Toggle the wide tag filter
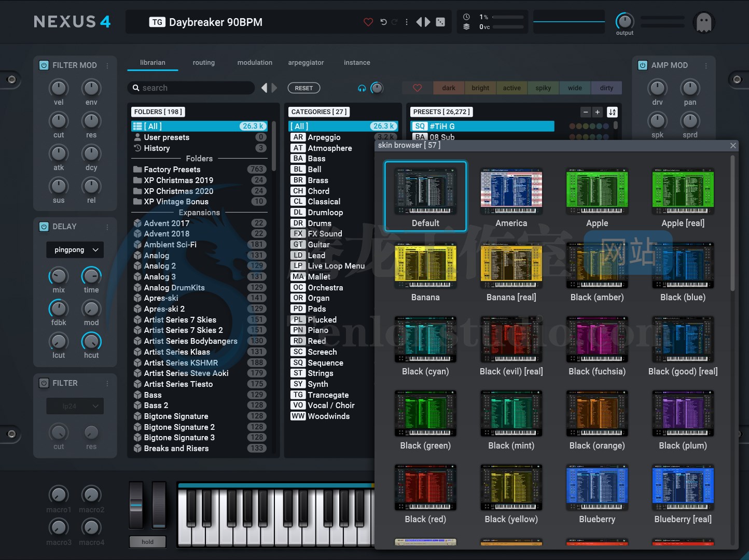 pyautogui.click(x=575, y=88)
